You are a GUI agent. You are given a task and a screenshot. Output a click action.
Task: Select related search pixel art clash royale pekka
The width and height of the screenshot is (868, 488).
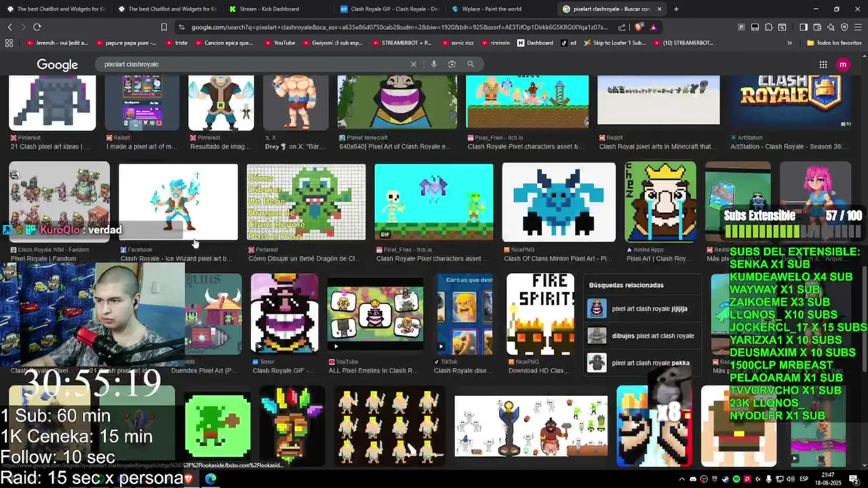click(642, 363)
